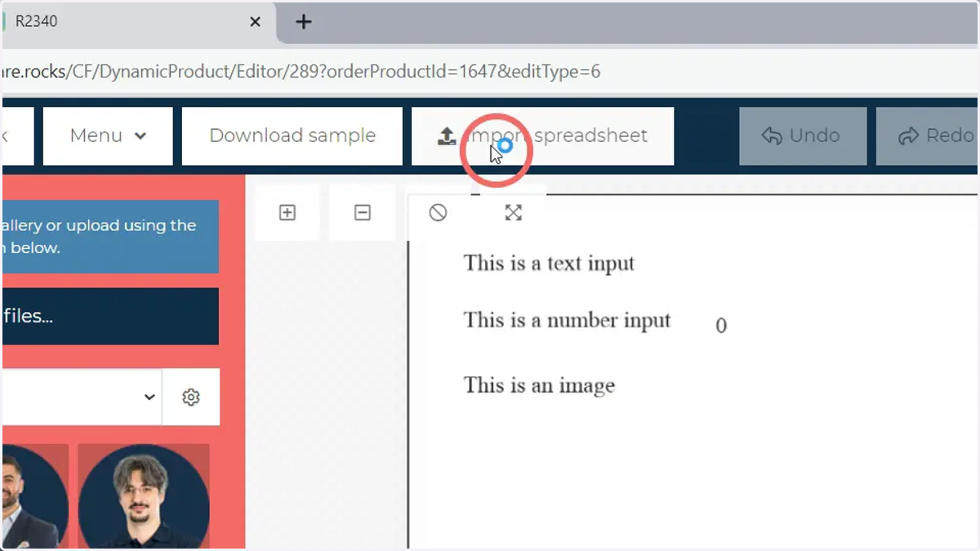Click the upload files button
This screenshot has height=551, width=980.
[109, 316]
